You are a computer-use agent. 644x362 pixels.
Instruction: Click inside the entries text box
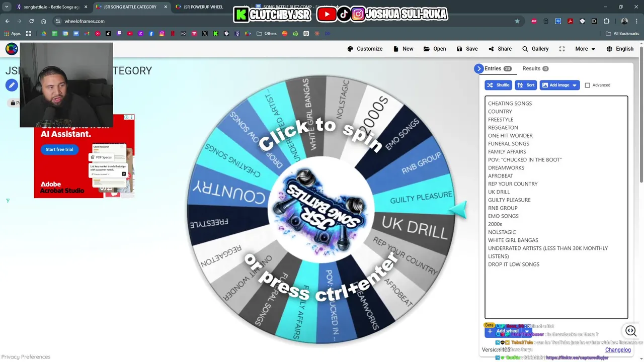[x=556, y=207]
